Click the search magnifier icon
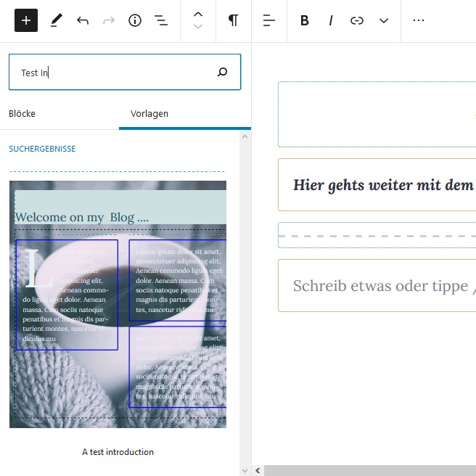Viewport: 476px width, 476px height. pos(223,72)
